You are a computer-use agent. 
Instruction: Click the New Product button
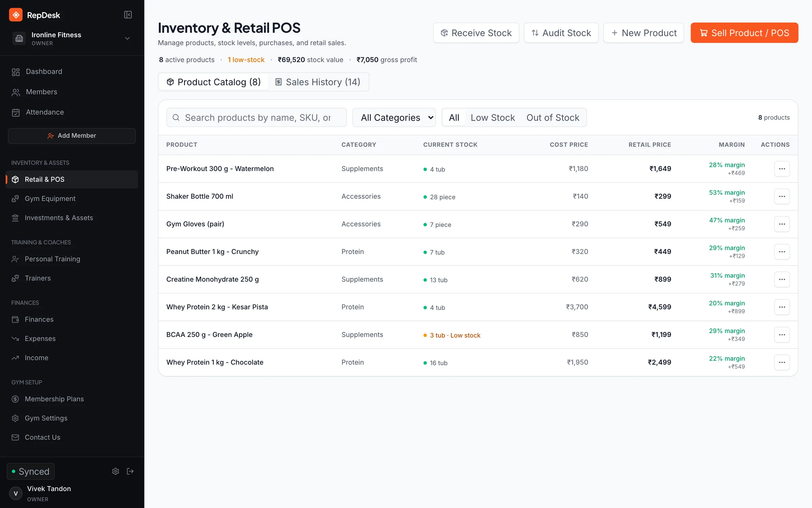tap(644, 33)
